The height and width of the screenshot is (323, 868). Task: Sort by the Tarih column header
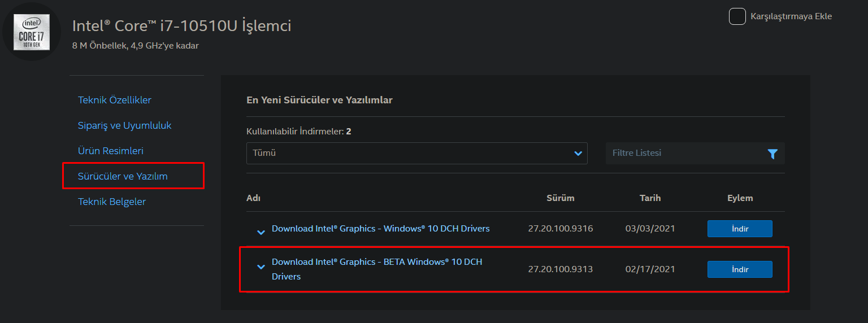(x=650, y=198)
